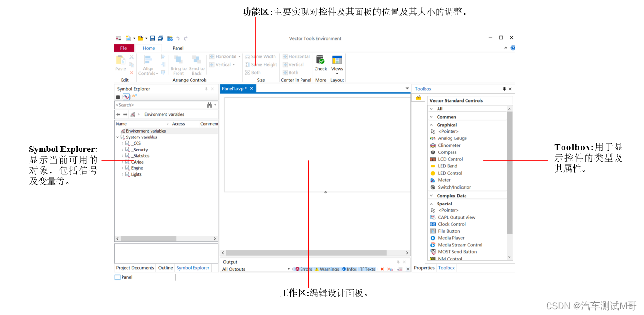Image resolution: width=644 pixels, height=315 pixels.
Task: Toggle the Warnings filter in Output
Action: pos(327,269)
